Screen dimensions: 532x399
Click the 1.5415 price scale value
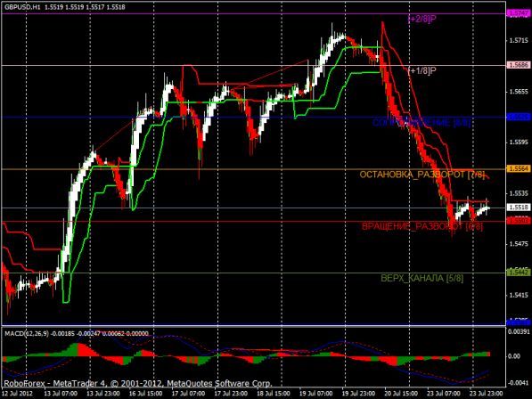(x=519, y=295)
